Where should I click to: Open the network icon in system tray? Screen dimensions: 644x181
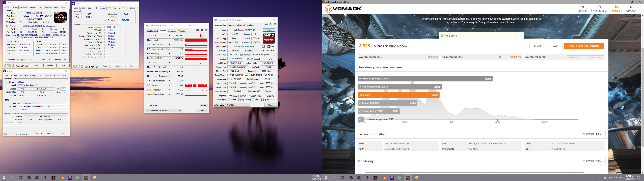[610, 178]
